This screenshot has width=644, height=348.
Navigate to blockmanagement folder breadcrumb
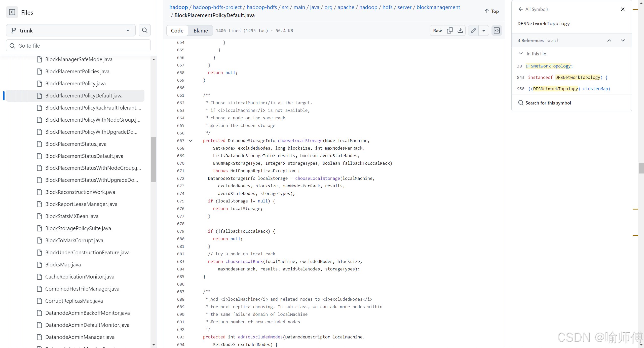(438, 7)
